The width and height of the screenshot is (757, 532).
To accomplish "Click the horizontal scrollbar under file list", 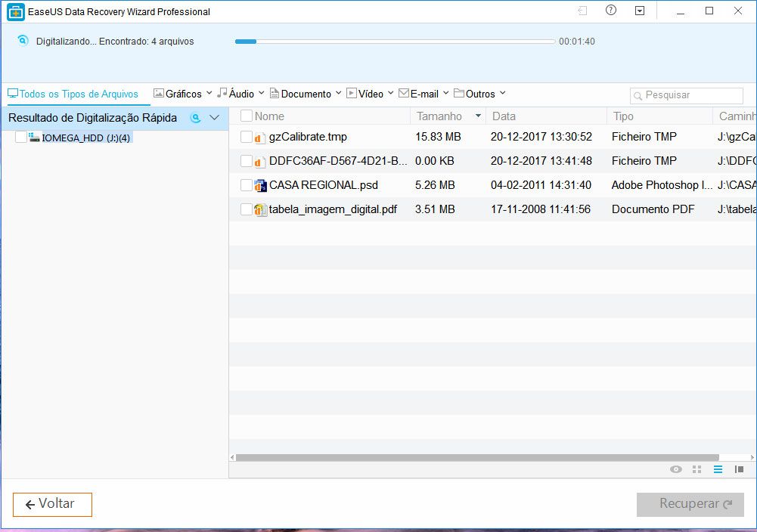I will [476, 457].
